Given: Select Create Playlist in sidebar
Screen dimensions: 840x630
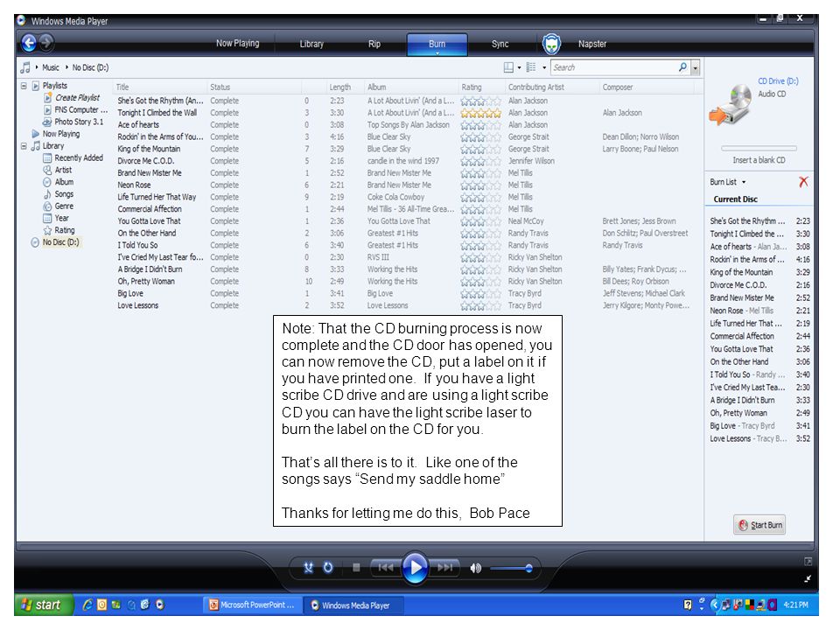Looking at the screenshot, I should point(77,97).
